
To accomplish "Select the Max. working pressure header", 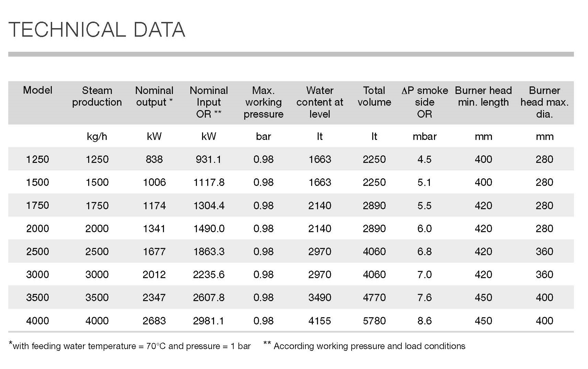I will point(263,102).
